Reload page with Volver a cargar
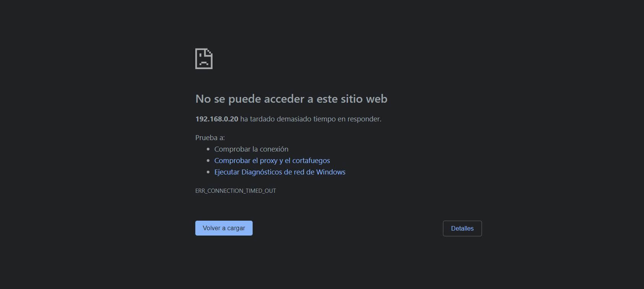This screenshot has height=289, width=644. click(224, 228)
